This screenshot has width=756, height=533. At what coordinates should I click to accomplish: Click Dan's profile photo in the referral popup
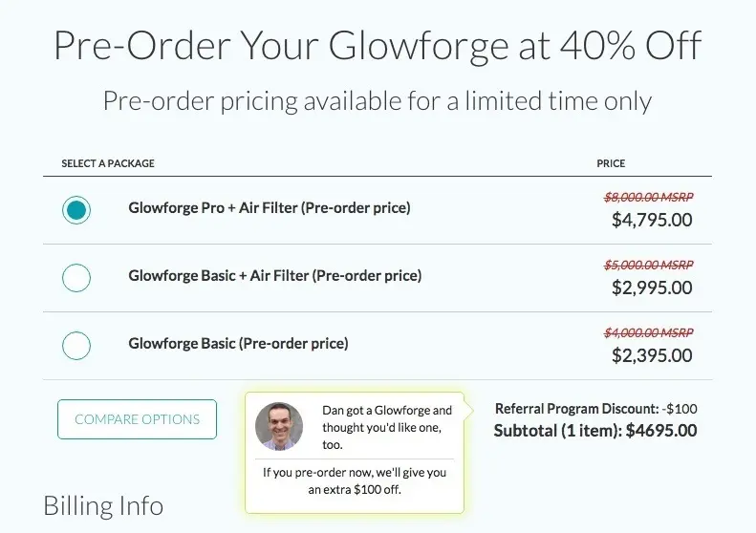[x=279, y=426]
